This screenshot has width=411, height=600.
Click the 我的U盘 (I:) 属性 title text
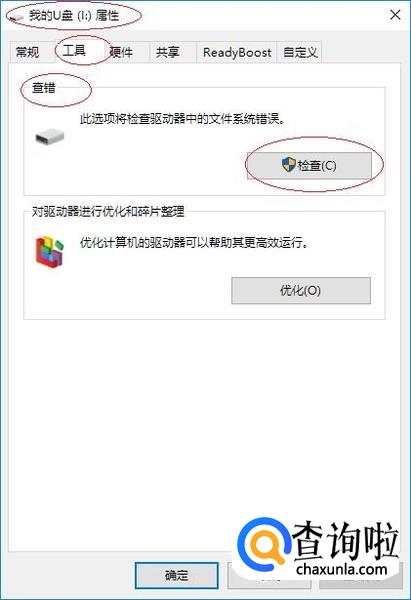73,16
